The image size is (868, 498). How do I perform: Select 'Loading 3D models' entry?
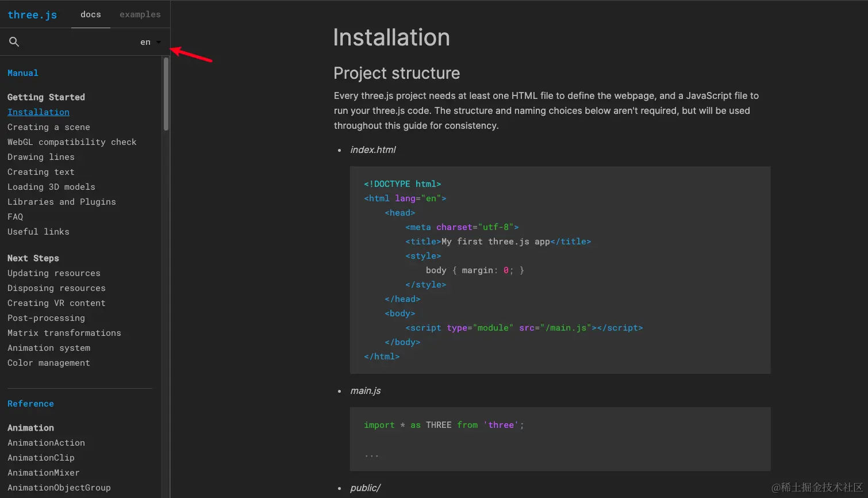51,187
